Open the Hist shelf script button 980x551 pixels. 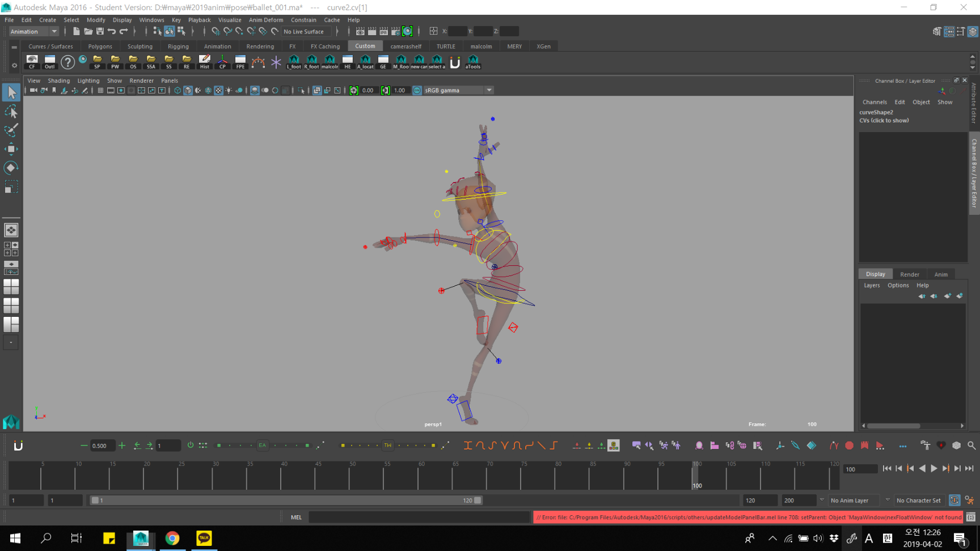tap(204, 62)
